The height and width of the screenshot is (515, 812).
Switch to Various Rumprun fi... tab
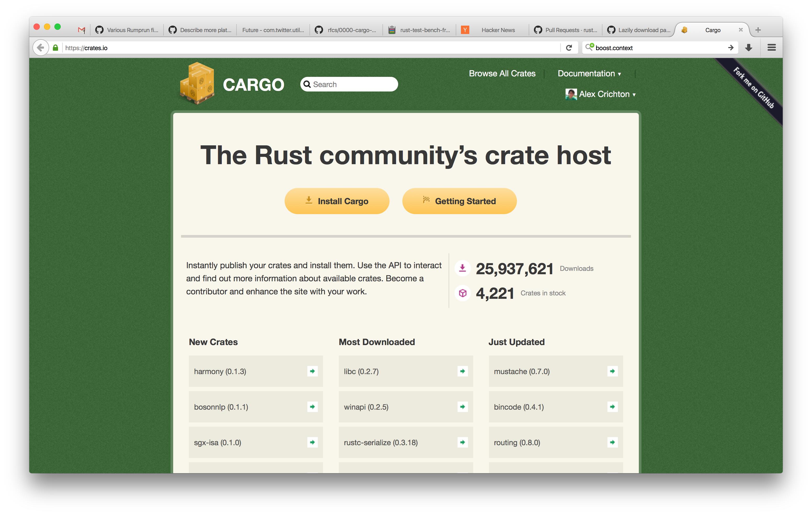(127, 30)
